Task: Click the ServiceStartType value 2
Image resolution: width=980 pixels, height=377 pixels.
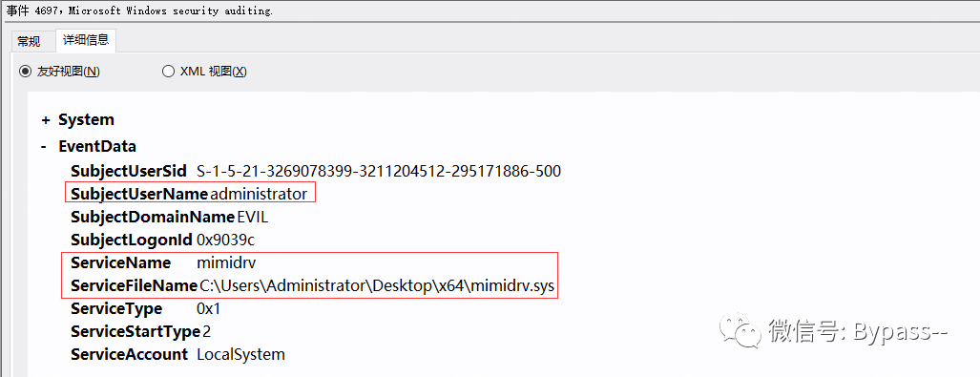Action: (207, 331)
